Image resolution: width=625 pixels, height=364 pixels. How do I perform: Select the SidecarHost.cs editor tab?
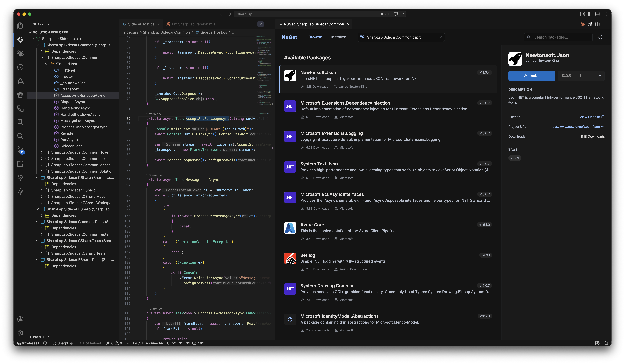pyautogui.click(x=141, y=24)
